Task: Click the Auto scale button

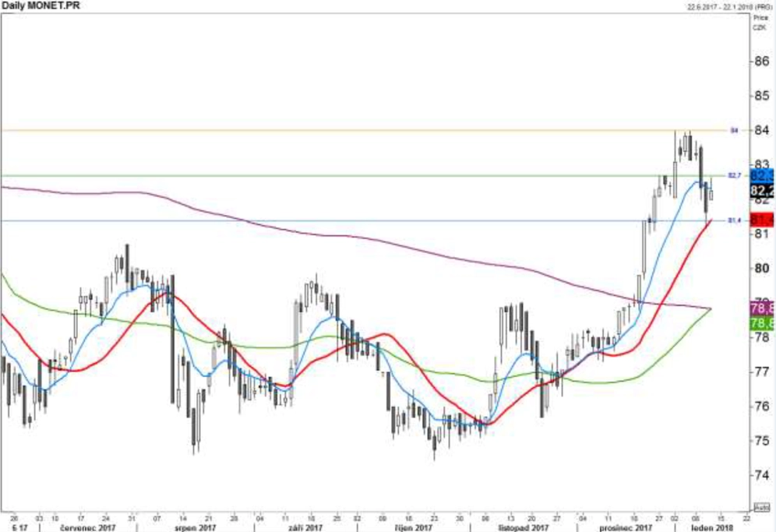Action: [x=762, y=507]
